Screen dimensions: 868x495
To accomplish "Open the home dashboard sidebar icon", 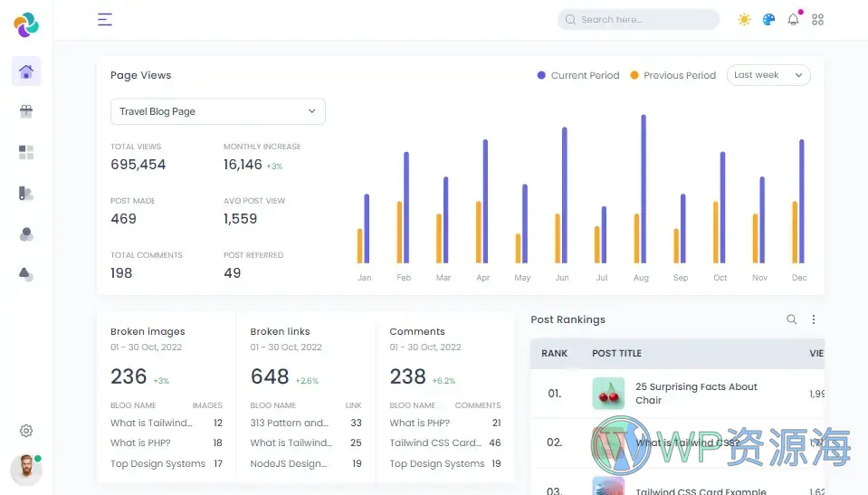I will (x=26, y=71).
